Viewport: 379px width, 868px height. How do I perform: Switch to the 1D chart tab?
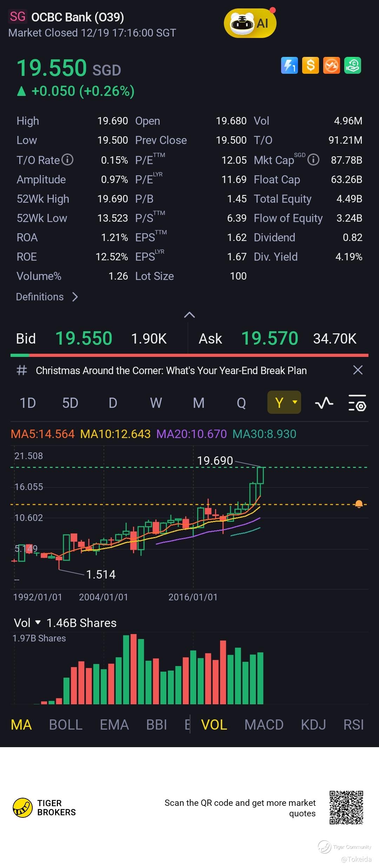28,403
